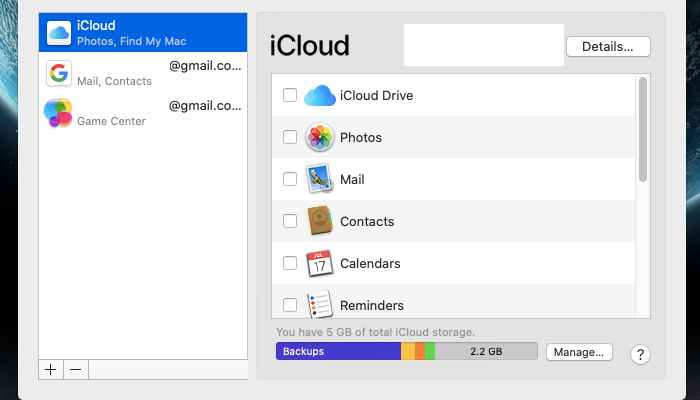The image size is (700, 400).
Task: Check the Calendars checkbox
Action: pos(290,263)
